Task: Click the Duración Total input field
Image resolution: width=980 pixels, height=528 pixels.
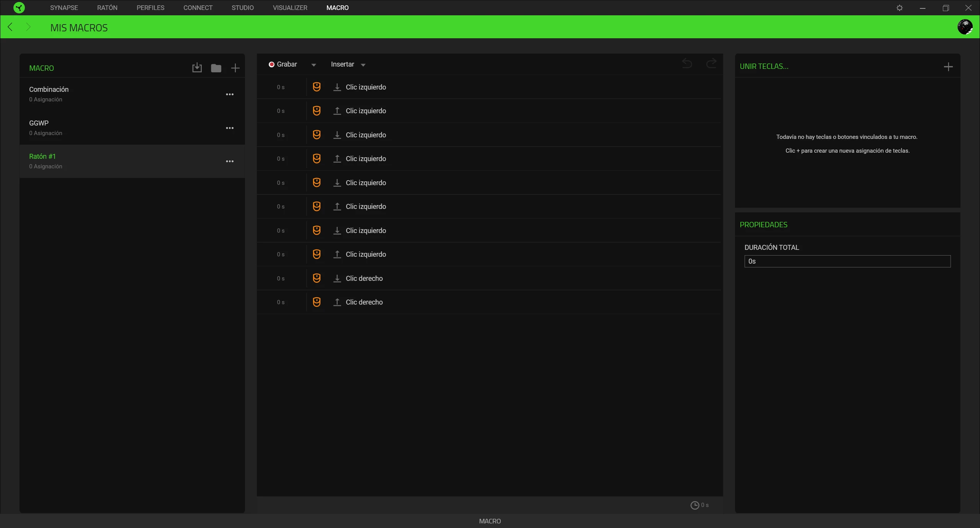Action: click(848, 261)
